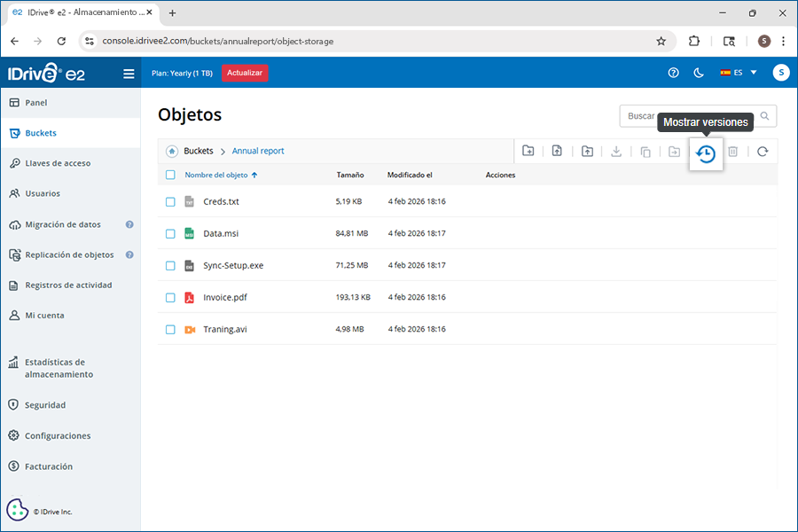Viewport: 798px width, 532px height.
Task: Click the create new folder icon
Action: pos(528,152)
